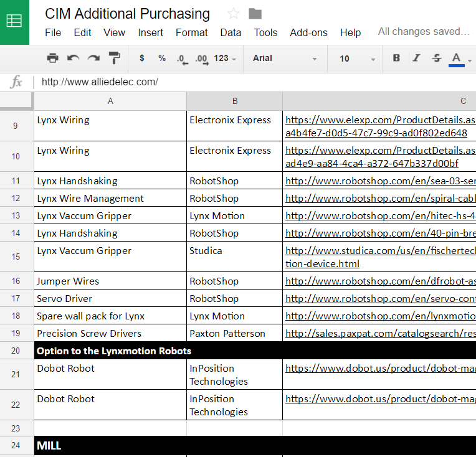476x457 pixels.
Task: Open the Help menu
Action: (x=350, y=32)
